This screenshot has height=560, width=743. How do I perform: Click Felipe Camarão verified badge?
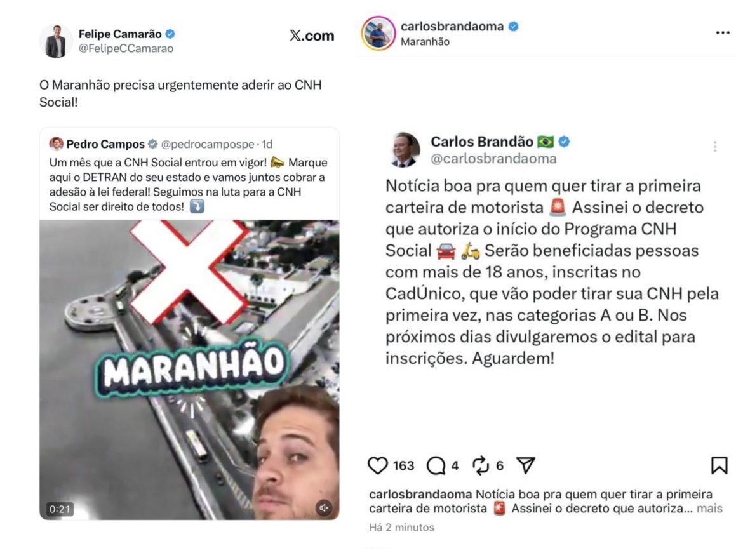tap(171, 34)
